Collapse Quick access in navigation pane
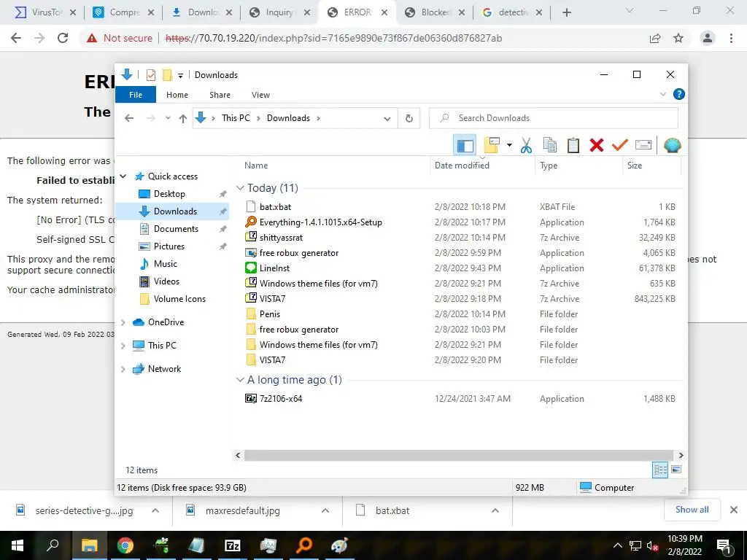The height and width of the screenshot is (560, 747). pos(123,176)
